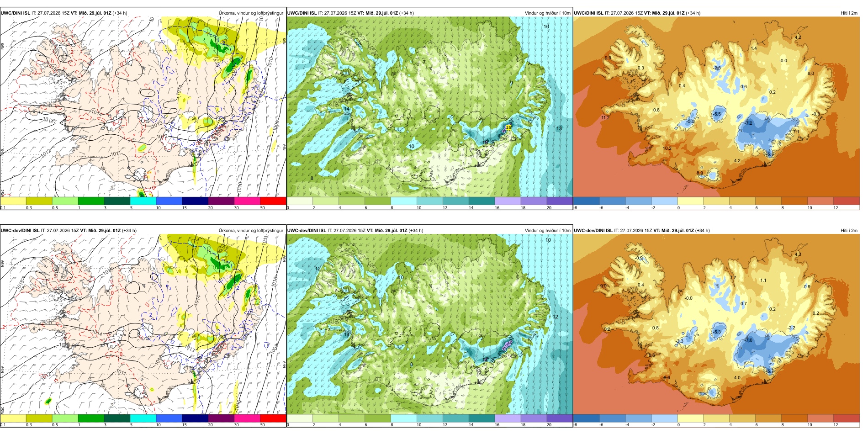Click the 11.2 temperature label on UWC/DINI map

point(605,118)
